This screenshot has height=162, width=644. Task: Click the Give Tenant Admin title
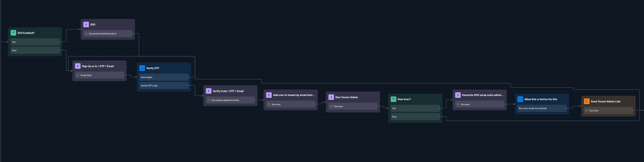point(347,97)
